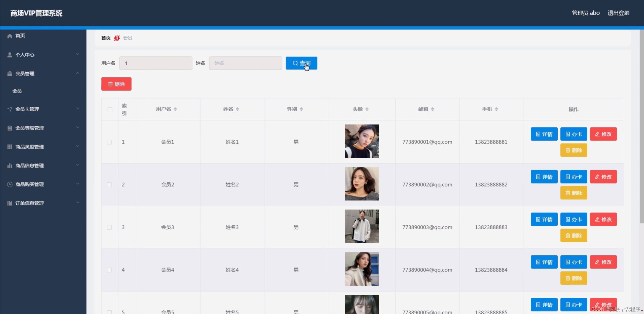
Task: Select the 商品类型管理 grid icon
Action: coord(9,147)
